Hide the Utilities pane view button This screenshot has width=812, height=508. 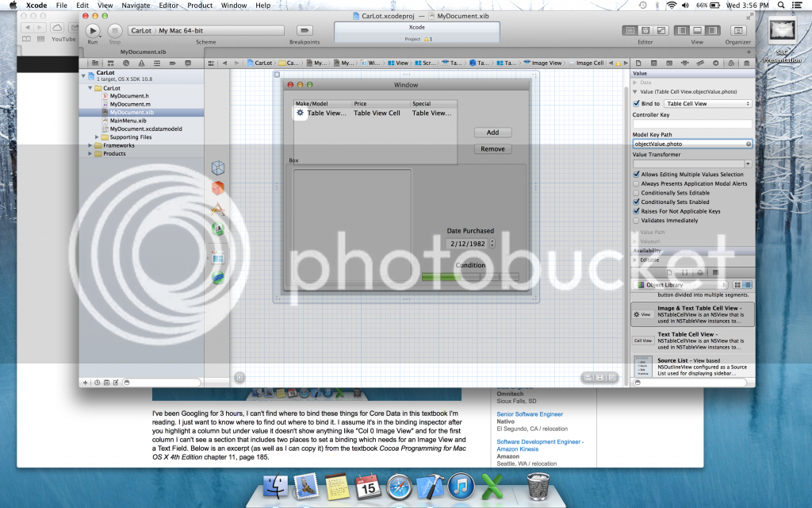point(713,31)
